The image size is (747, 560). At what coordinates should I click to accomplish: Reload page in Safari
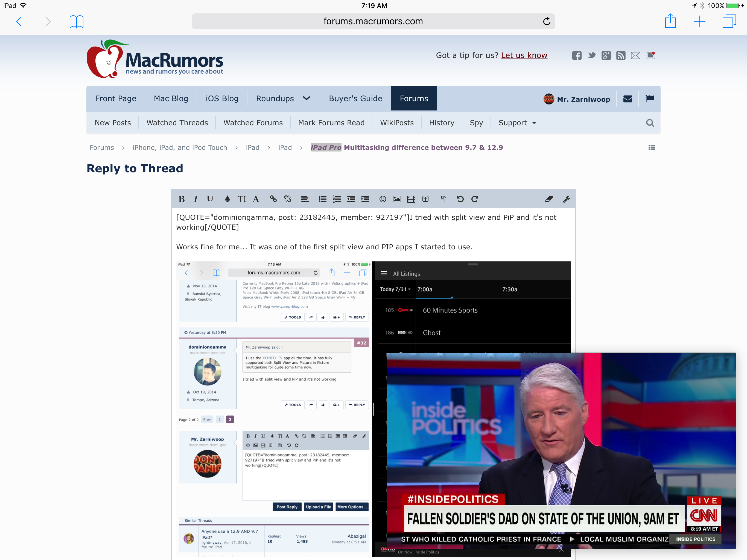tap(547, 21)
